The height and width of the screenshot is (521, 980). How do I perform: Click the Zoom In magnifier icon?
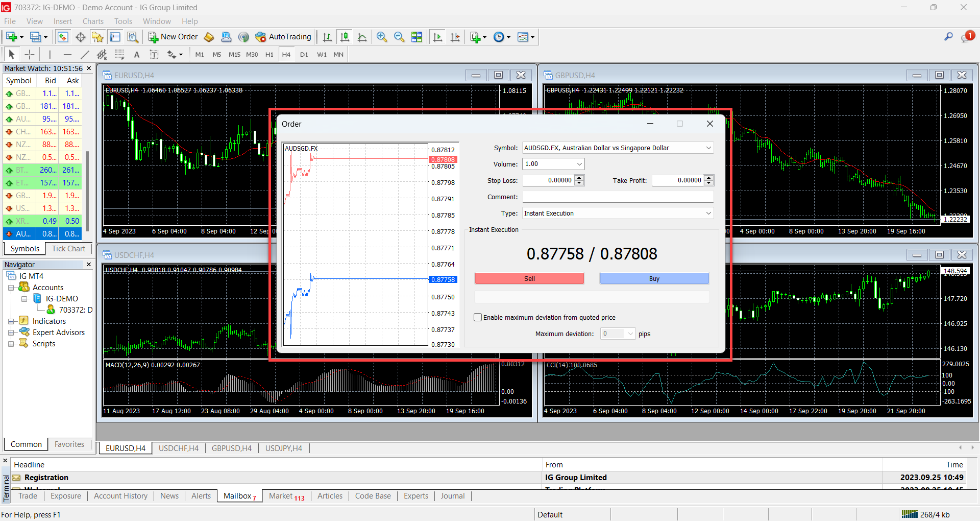381,37
